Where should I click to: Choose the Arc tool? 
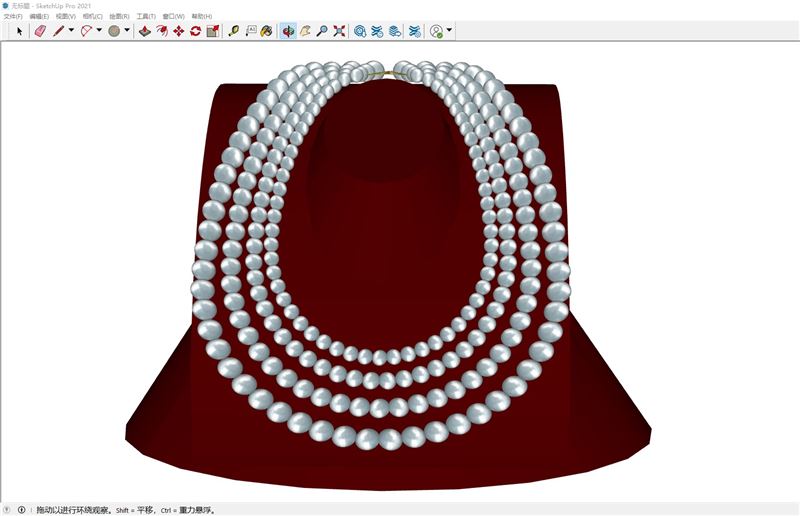tap(87, 31)
